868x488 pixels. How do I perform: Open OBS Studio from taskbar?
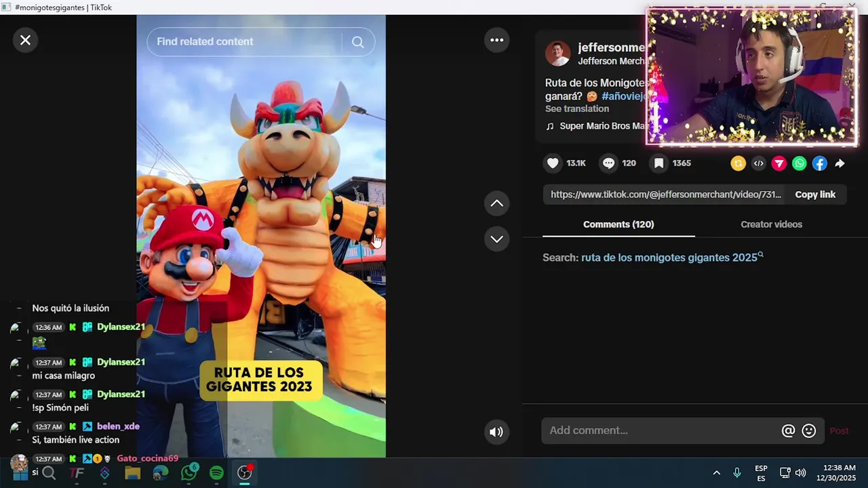[244, 473]
